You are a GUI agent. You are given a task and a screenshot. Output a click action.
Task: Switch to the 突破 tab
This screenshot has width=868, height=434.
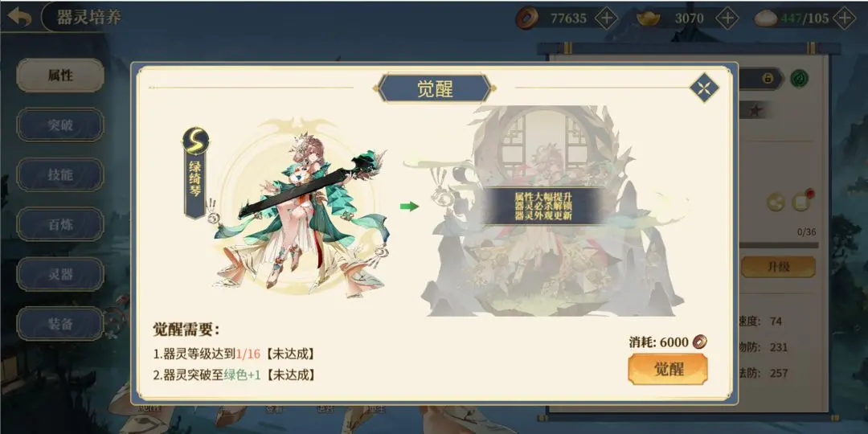point(60,125)
